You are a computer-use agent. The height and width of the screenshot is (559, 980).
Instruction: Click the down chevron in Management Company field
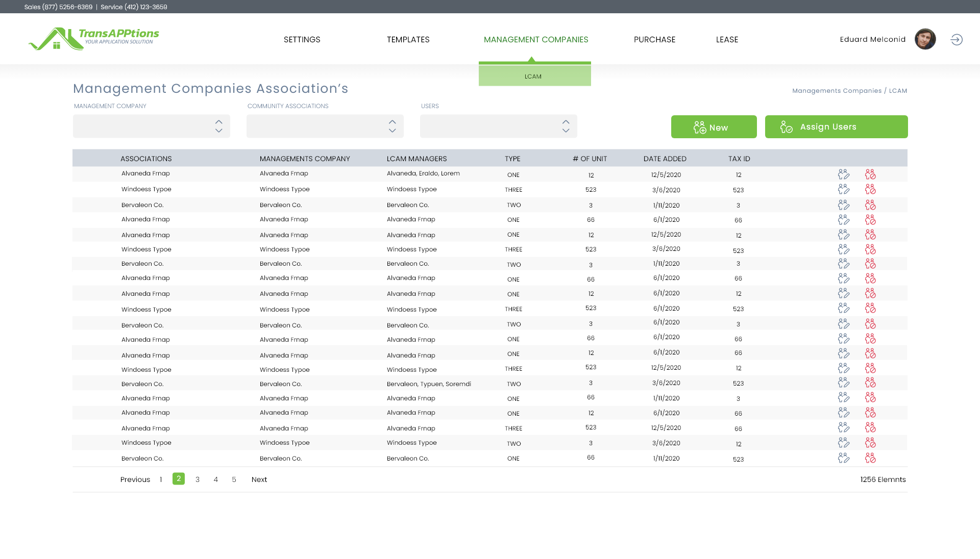[x=219, y=131]
